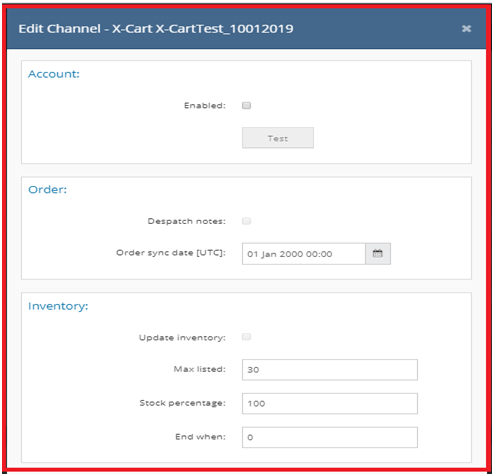The height and width of the screenshot is (476, 494).
Task: Click the Update inventory: label
Action: (x=182, y=338)
